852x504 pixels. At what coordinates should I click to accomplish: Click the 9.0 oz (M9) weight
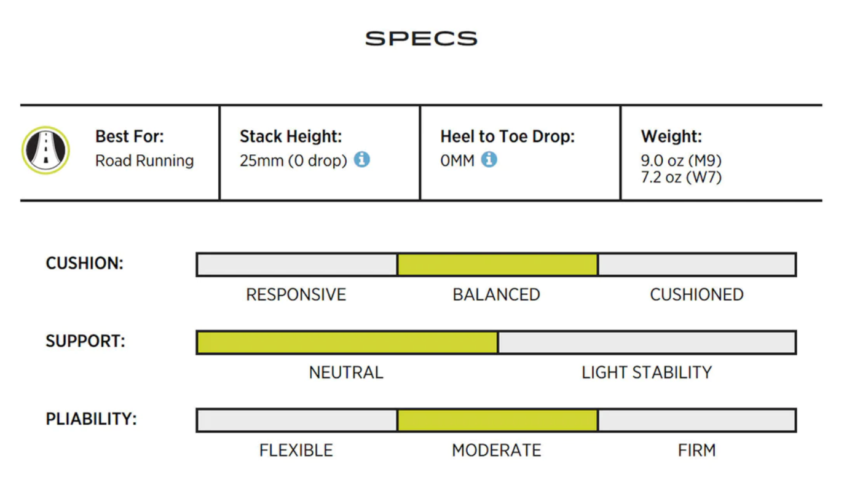tap(681, 161)
